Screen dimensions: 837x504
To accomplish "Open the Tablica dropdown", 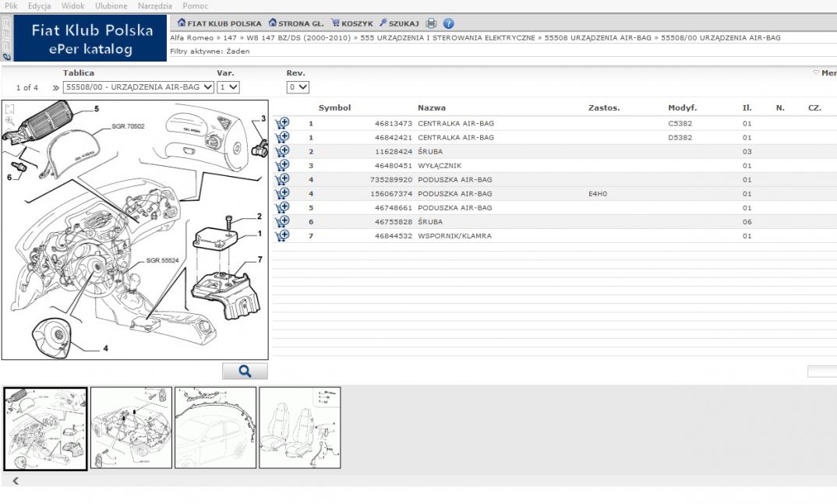I will click(138, 87).
